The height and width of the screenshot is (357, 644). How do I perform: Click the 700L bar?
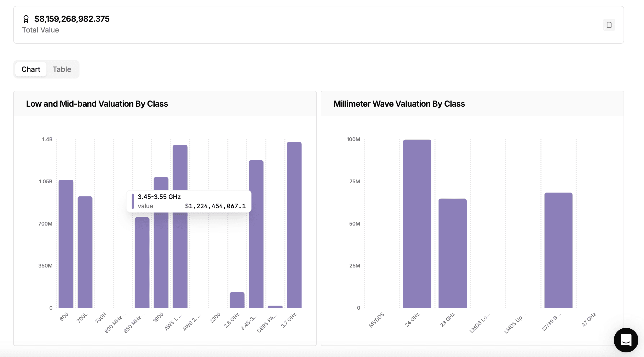[85, 252]
